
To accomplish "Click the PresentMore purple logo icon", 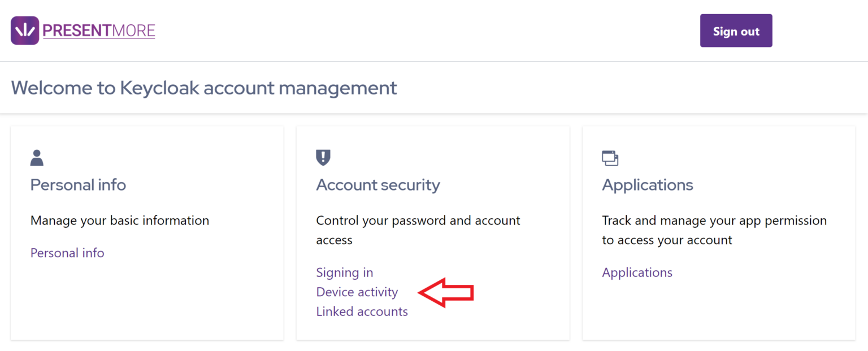I will point(25,31).
